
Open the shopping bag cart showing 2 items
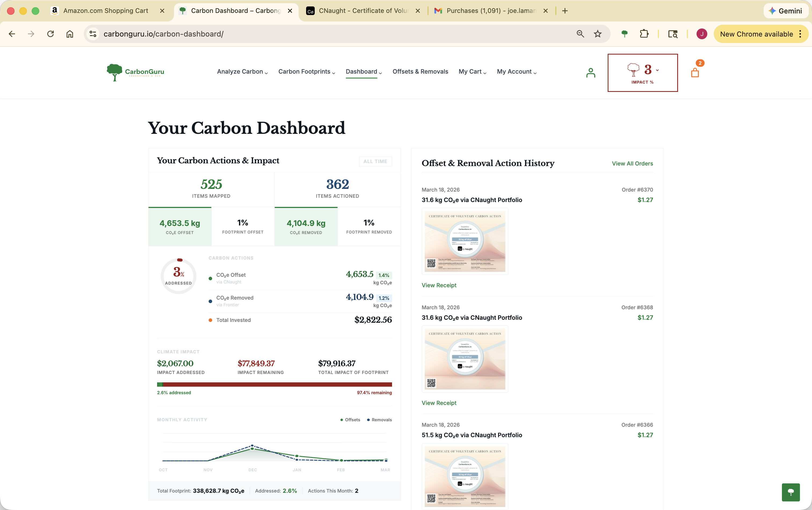click(695, 72)
